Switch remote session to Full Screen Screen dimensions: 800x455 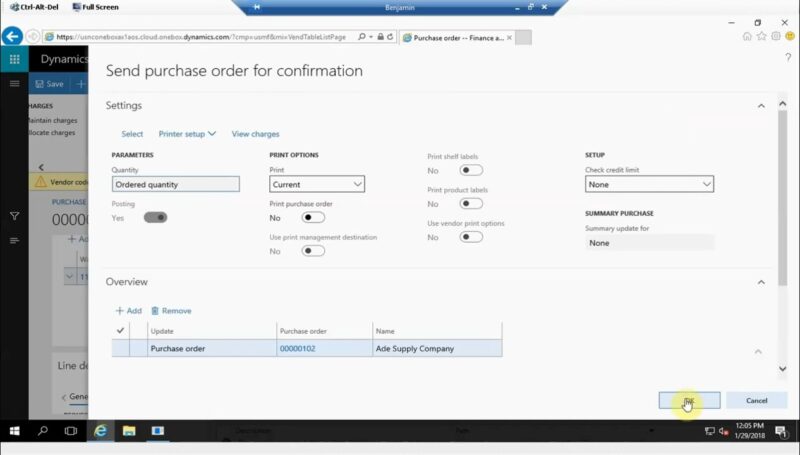click(x=95, y=7)
